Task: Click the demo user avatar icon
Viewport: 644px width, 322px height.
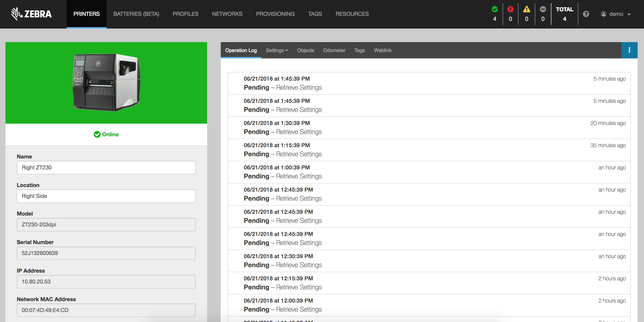Action: point(603,14)
